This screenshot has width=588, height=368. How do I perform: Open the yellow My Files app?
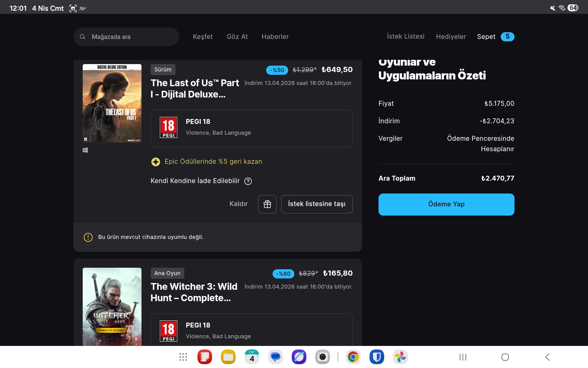pos(228,357)
